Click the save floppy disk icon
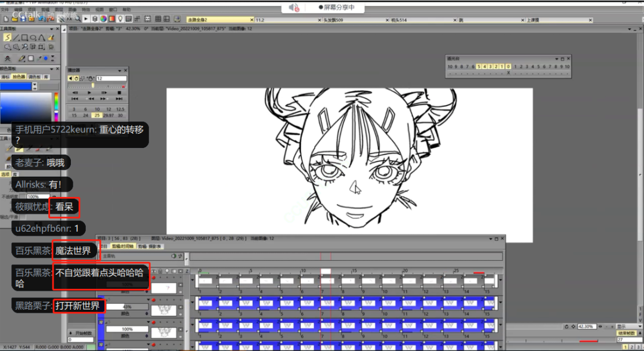644x351 pixels. (23, 19)
